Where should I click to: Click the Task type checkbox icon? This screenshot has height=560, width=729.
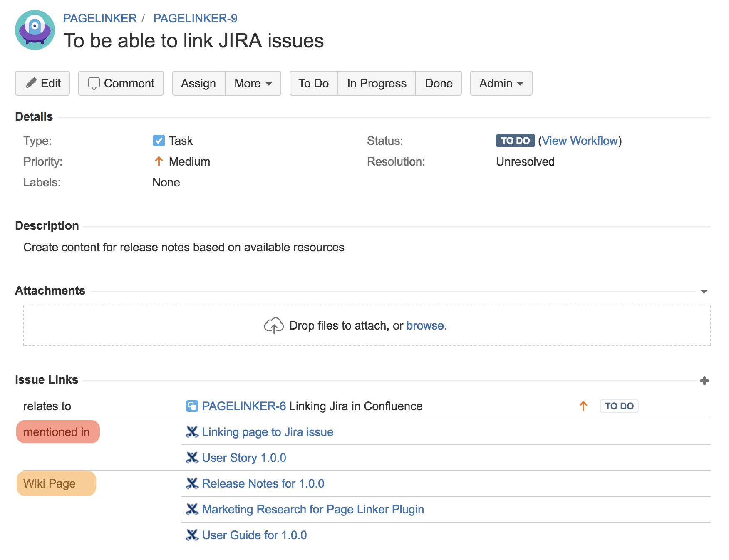click(x=158, y=141)
